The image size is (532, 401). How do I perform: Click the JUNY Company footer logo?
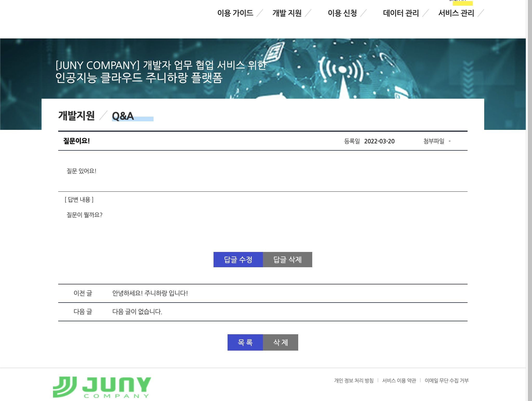click(102, 387)
